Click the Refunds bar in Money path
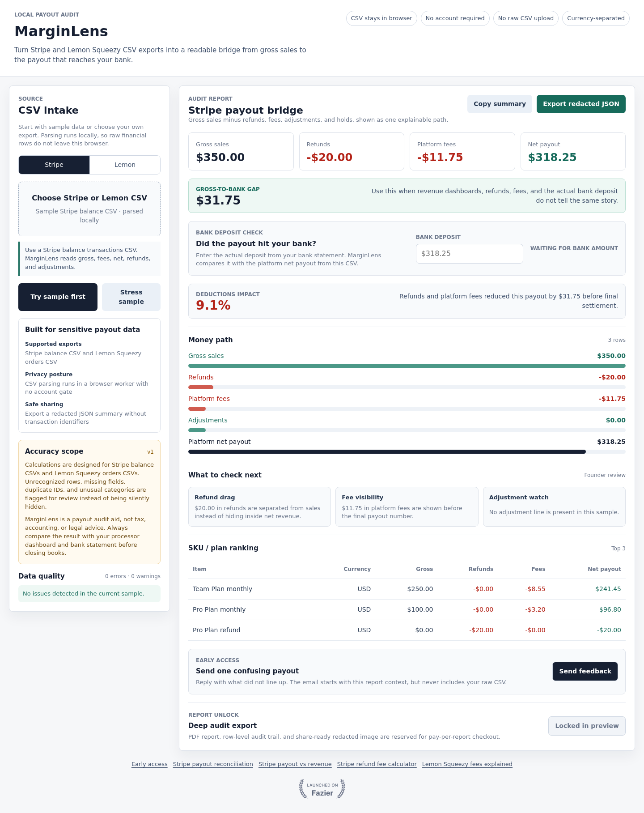Image resolution: width=644 pixels, height=813 pixels. coord(407,387)
